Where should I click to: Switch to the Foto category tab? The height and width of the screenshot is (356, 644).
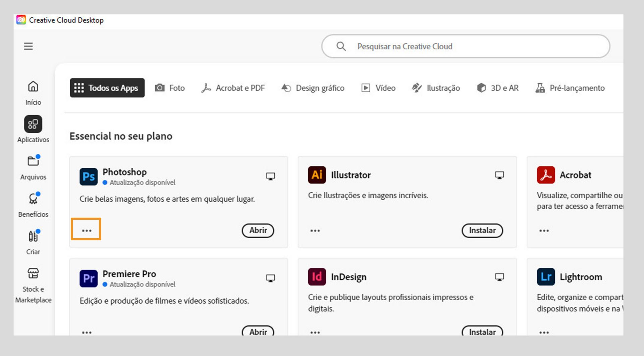[170, 88]
